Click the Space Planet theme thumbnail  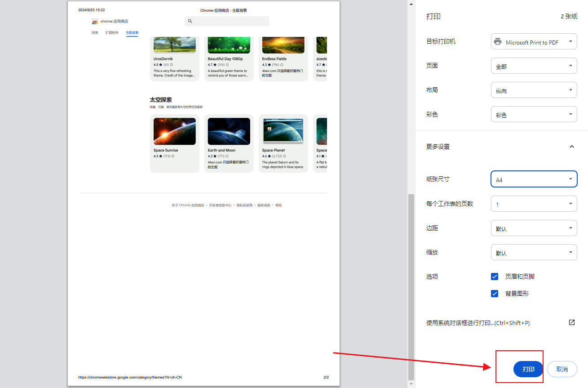[283, 131]
